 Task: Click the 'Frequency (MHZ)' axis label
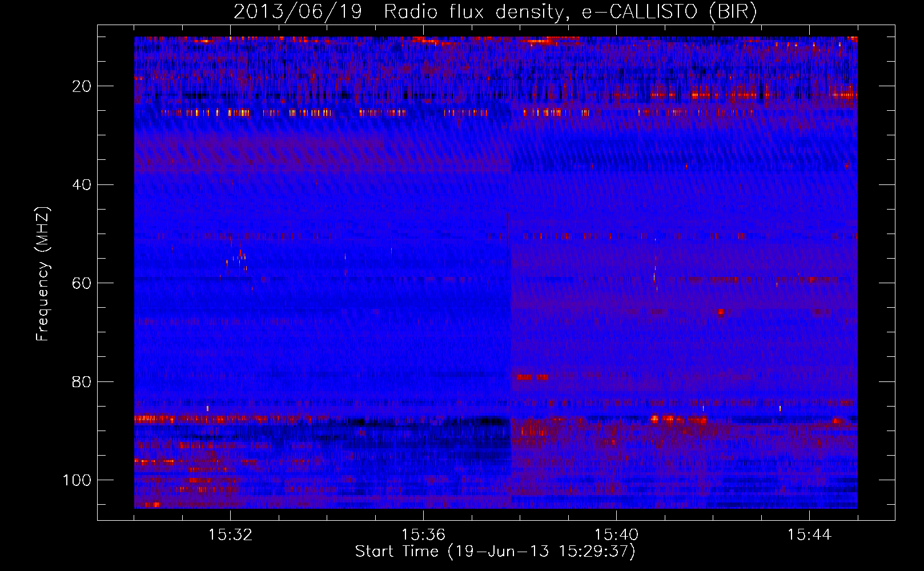[x=43, y=274]
